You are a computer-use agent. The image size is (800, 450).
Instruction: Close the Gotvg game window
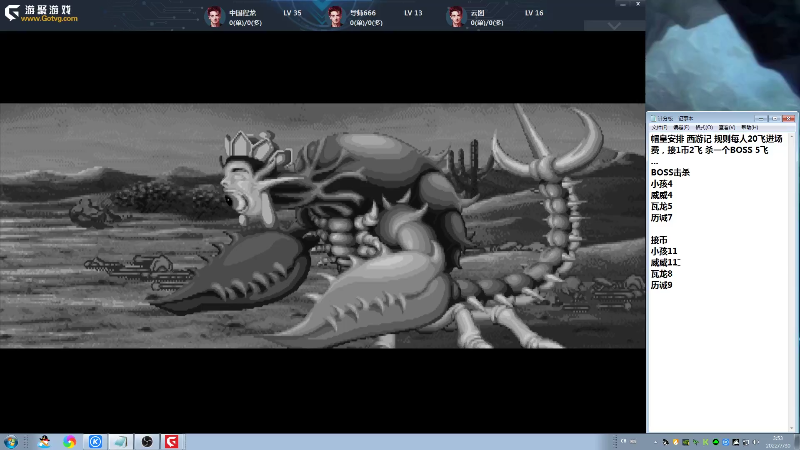click(x=638, y=4)
